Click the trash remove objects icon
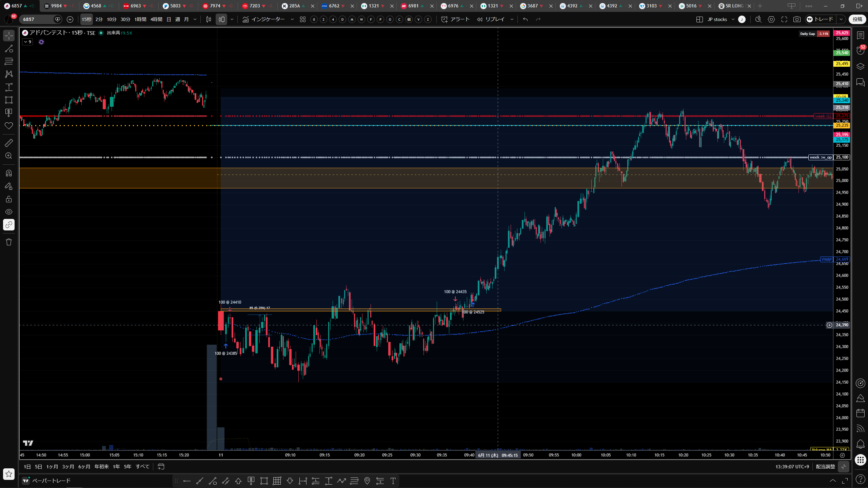Viewport: 868px width, 488px height. coord(9,242)
